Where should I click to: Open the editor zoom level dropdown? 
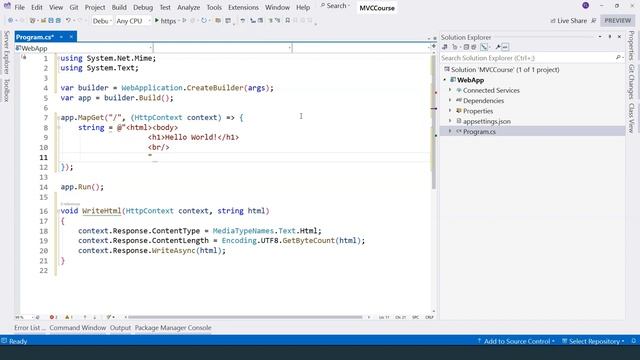(x=23, y=317)
